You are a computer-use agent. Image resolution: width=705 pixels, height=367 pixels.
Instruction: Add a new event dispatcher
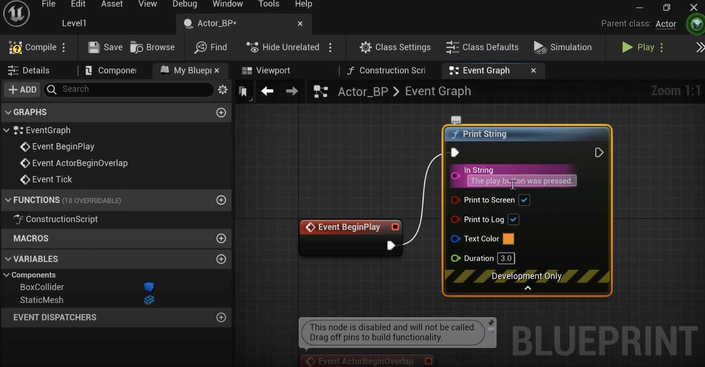pos(221,318)
